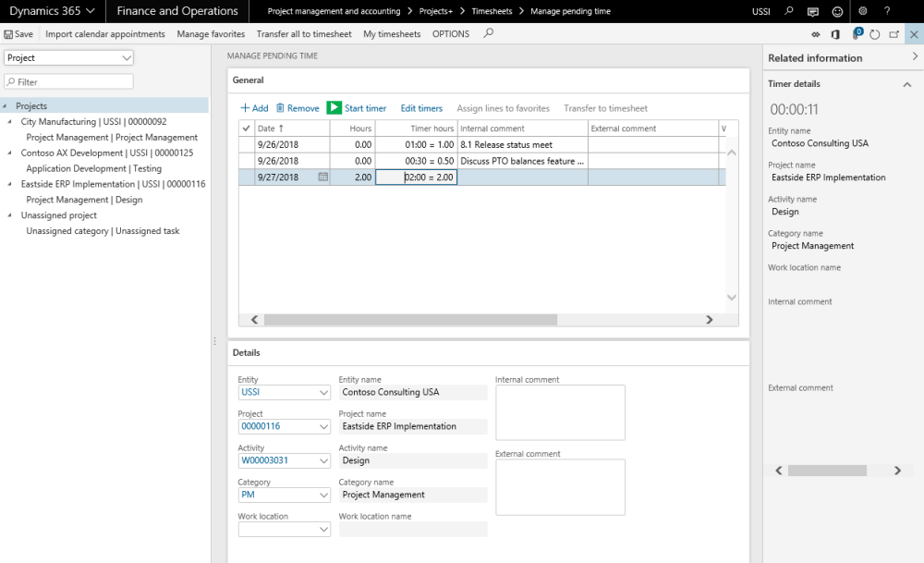The image size is (924, 563).
Task: Click the grid's vertical scroll up arrow
Action: tap(732, 153)
